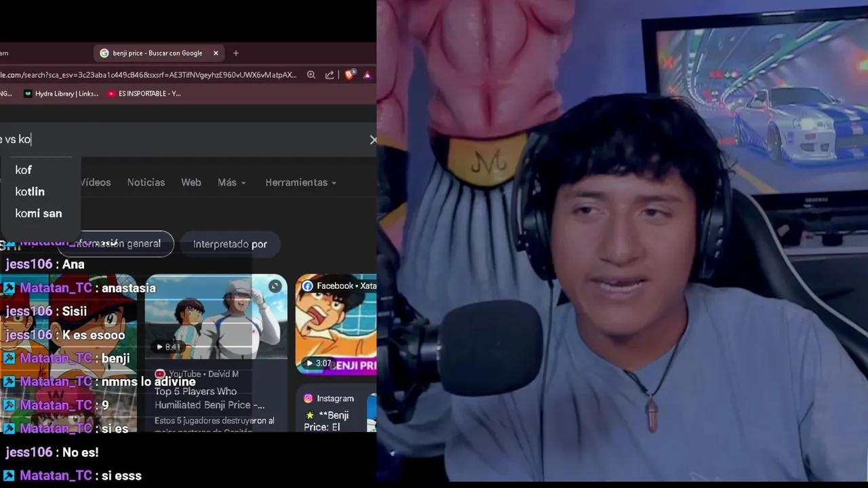Viewport: 868px width, 488px height.
Task: Click the 'Facebook • Xata' source label
Action: (x=339, y=286)
